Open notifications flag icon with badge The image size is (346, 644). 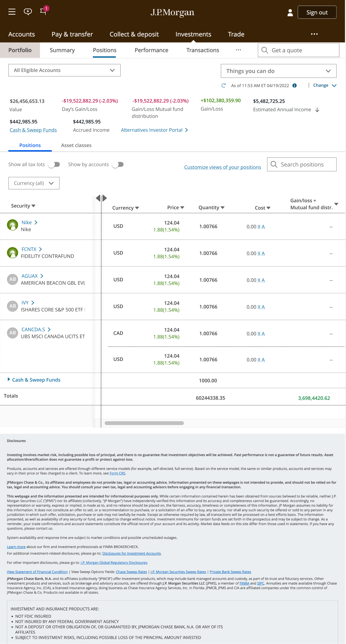44,11
